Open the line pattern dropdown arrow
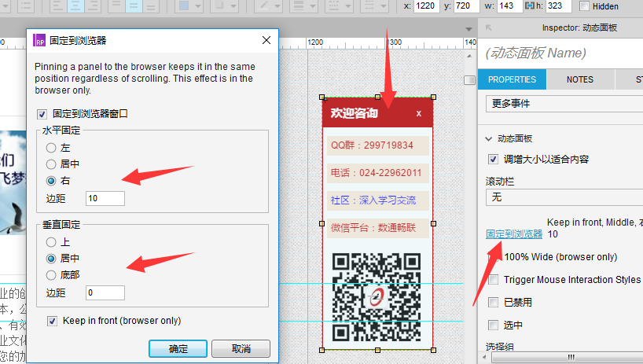The width and height of the screenshot is (643, 364). point(348,6)
